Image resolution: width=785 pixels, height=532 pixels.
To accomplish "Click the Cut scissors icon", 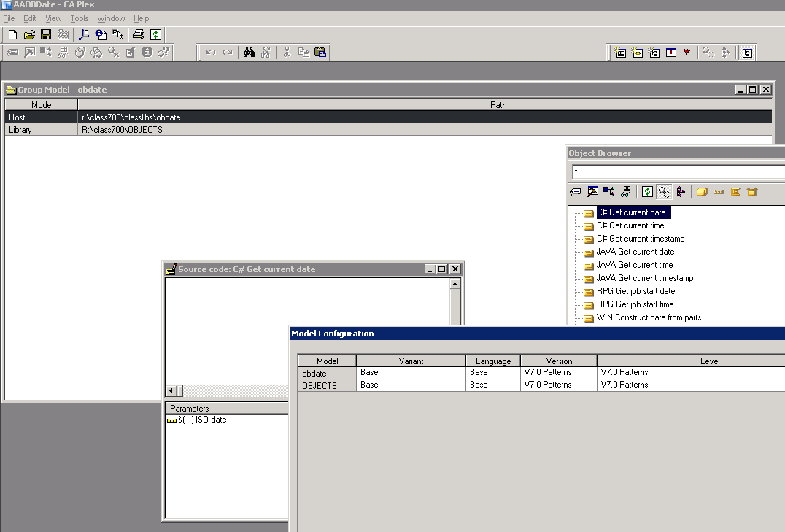I will (x=287, y=52).
